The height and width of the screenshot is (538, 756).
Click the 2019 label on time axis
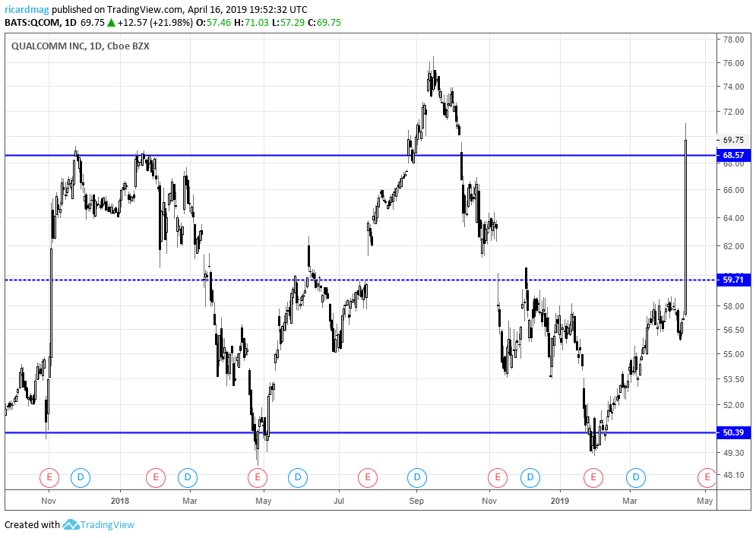(560, 501)
